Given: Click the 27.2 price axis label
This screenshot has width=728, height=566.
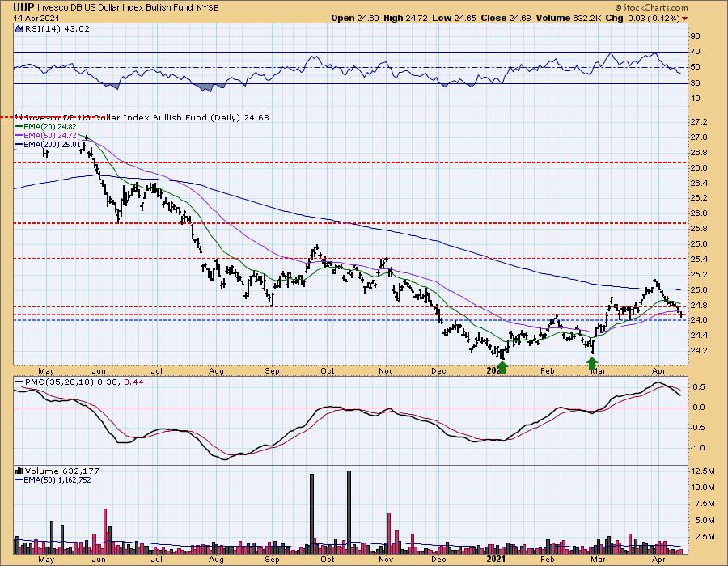Looking at the screenshot, I should pos(699,121).
